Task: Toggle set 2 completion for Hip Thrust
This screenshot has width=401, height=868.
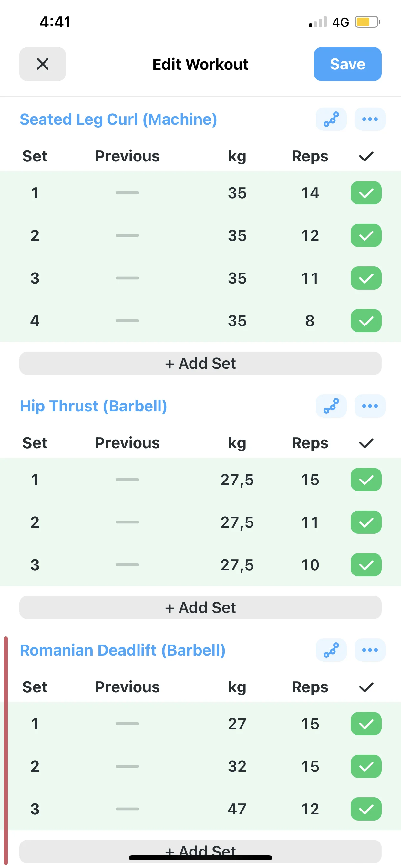Action: (366, 522)
